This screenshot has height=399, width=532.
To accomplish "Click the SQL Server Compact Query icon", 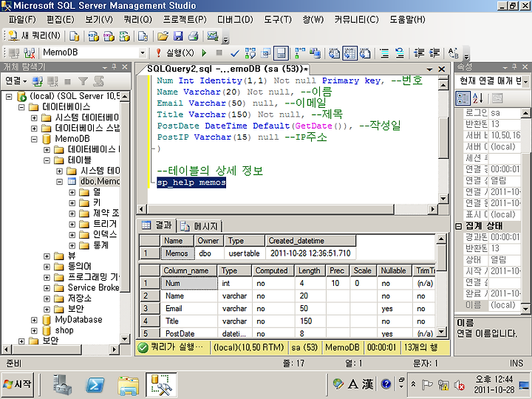I will click(143, 36).
